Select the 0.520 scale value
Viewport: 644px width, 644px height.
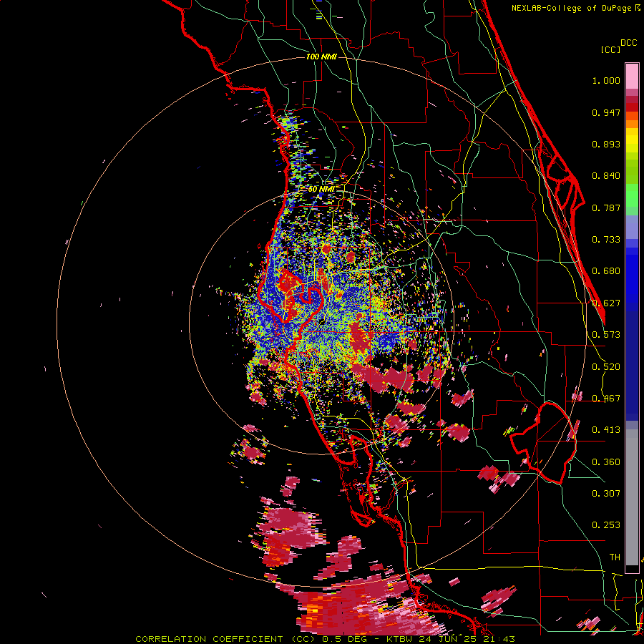pyautogui.click(x=606, y=367)
